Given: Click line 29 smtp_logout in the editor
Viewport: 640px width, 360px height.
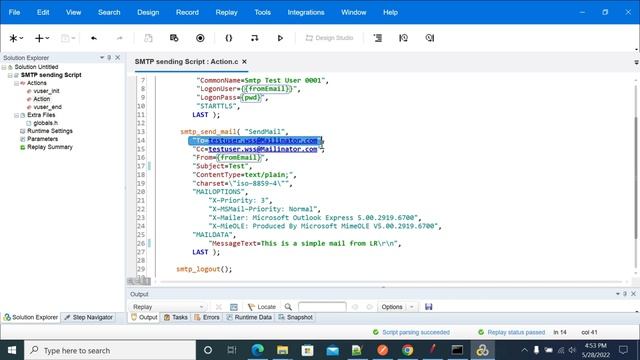Looking at the screenshot, I should 204,269.
